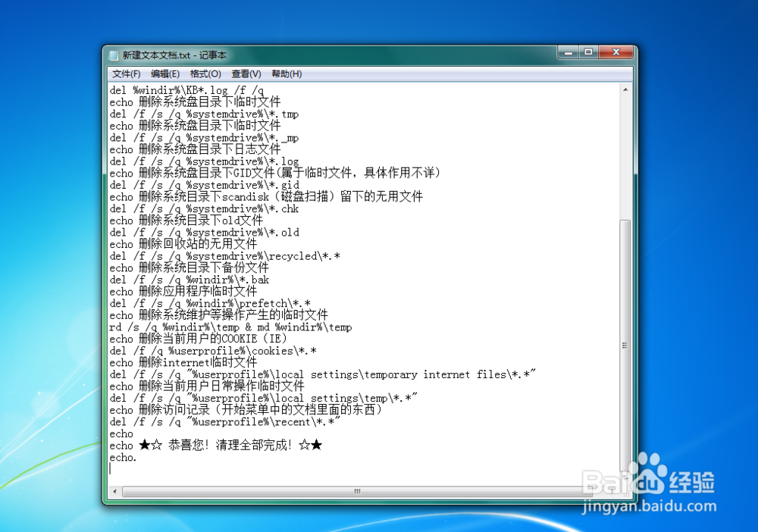This screenshot has height=532, width=758.
Task: Open the 格式(O) menu
Action: point(205,74)
